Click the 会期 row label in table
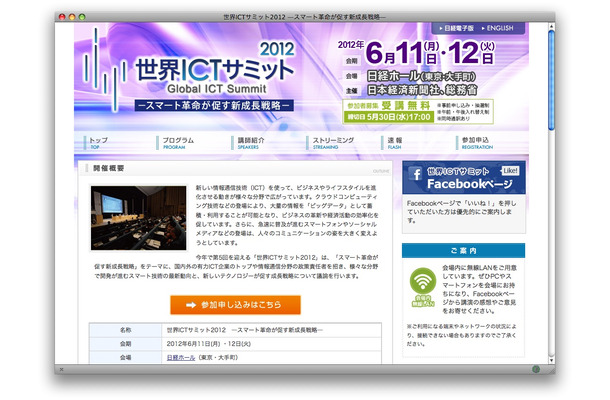 point(126,344)
